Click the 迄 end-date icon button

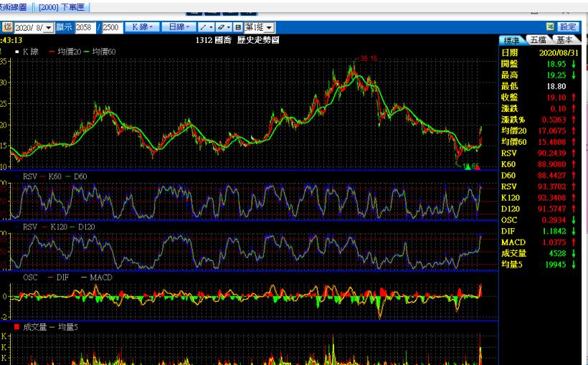click(x=7, y=27)
